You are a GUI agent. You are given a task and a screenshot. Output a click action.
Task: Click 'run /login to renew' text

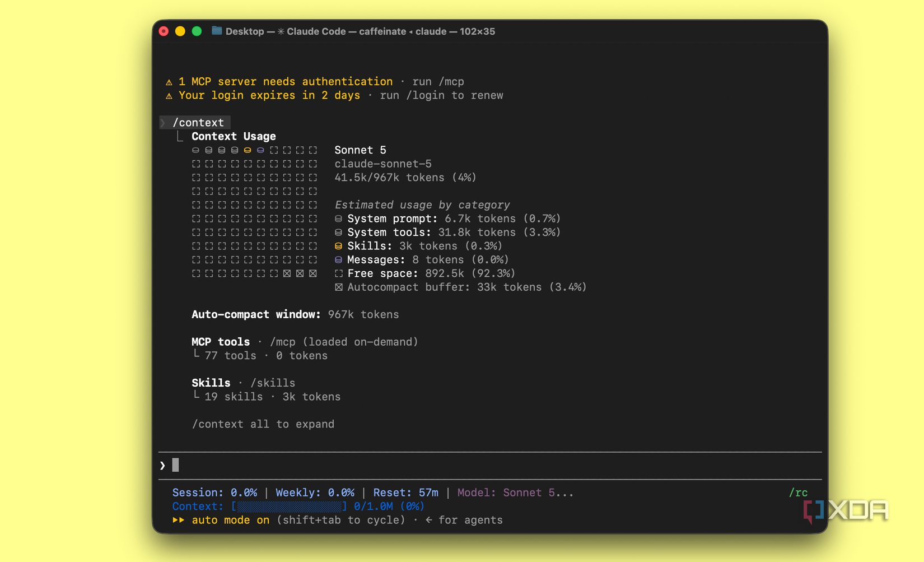click(x=441, y=96)
